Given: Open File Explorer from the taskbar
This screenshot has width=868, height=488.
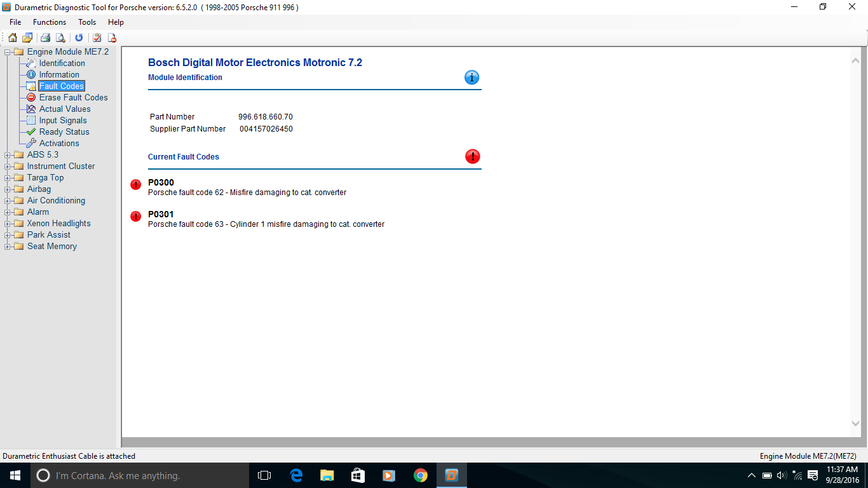Looking at the screenshot, I should point(327,475).
